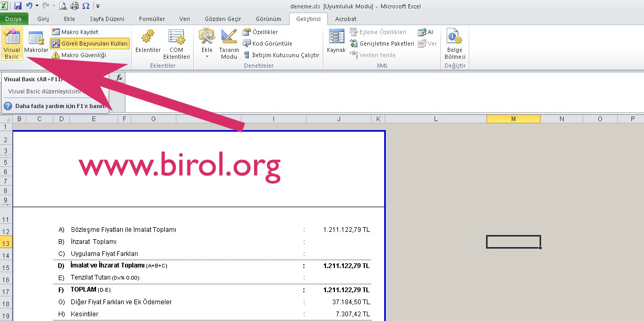Click İletişim Kutusunu Çalıştır
This screenshot has height=321, width=644.
(x=281, y=55)
